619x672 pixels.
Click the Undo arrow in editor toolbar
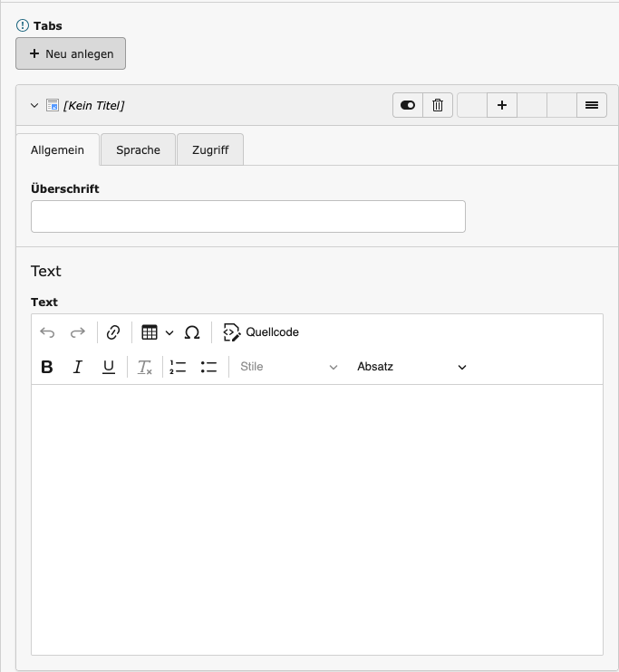47,332
